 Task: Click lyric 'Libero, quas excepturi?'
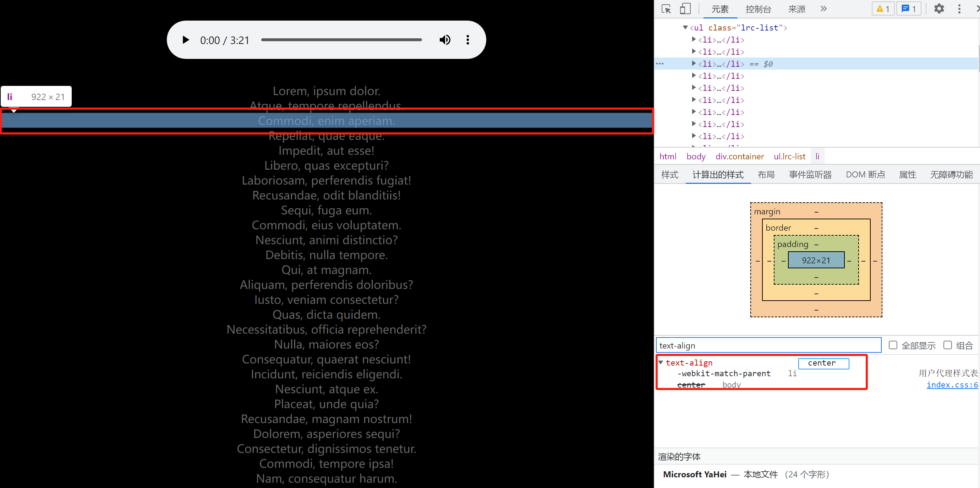327,165
